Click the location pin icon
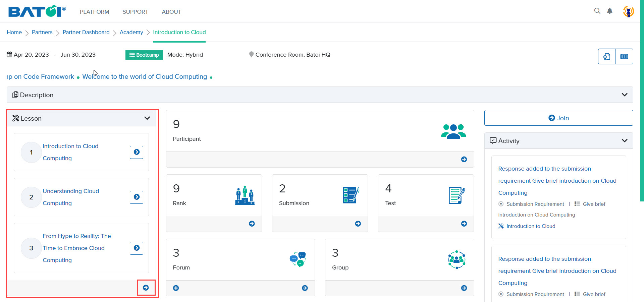Image resolution: width=644 pixels, height=302 pixels. [251, 54]
